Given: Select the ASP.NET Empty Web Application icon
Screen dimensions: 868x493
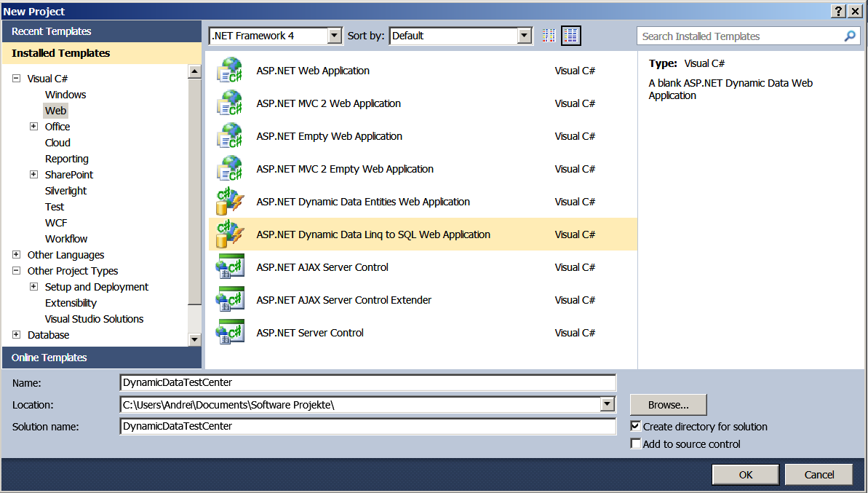Looking at the screenshot, I should click(230, 135).
